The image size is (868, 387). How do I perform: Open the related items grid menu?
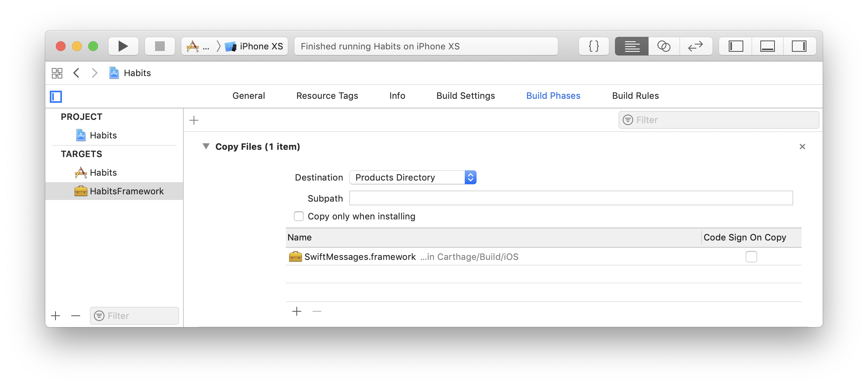[x=57, y=73]
